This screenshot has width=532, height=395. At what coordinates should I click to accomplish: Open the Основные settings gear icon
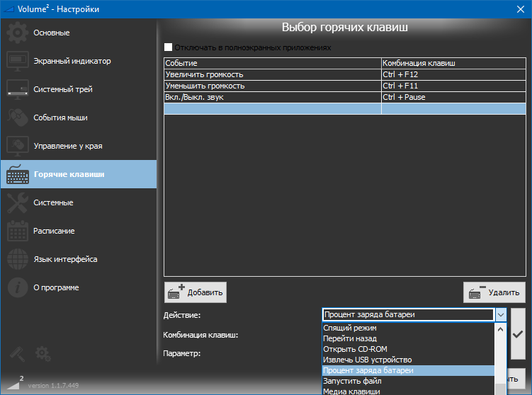point(17,33)
